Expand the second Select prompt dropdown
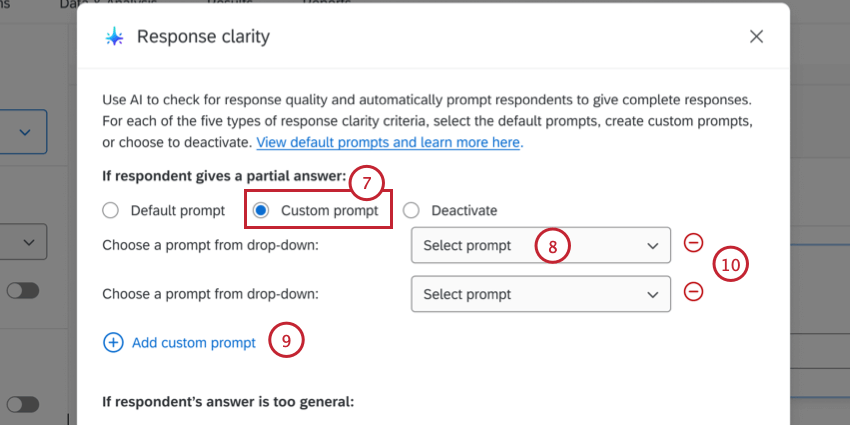Screen dimensions: 850x425 pos(540,294)
